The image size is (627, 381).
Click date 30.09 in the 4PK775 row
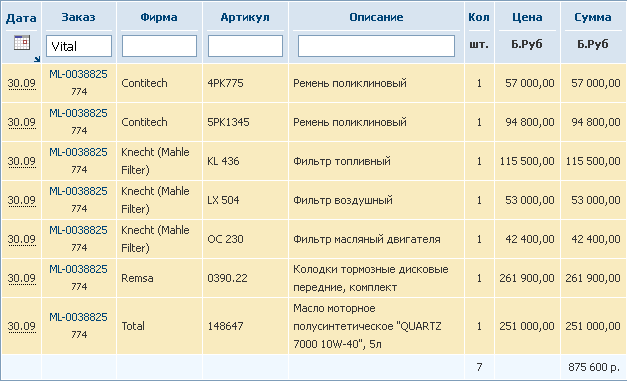pos(22,83)
